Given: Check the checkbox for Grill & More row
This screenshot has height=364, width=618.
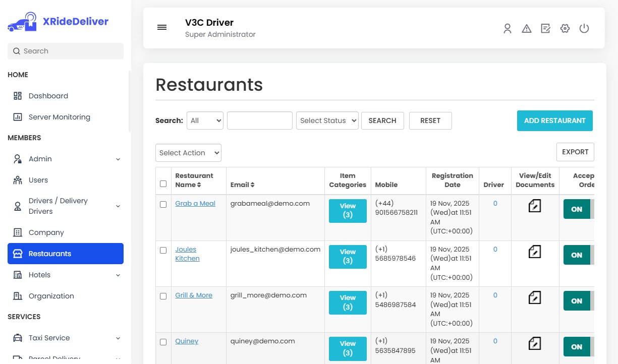Looking at the screenshot, I should point(163,296).
